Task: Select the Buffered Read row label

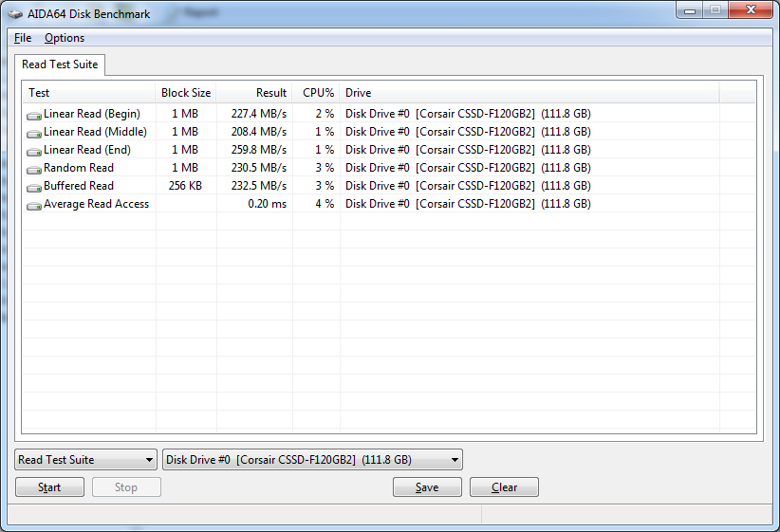Action: [x=79, y=186]
